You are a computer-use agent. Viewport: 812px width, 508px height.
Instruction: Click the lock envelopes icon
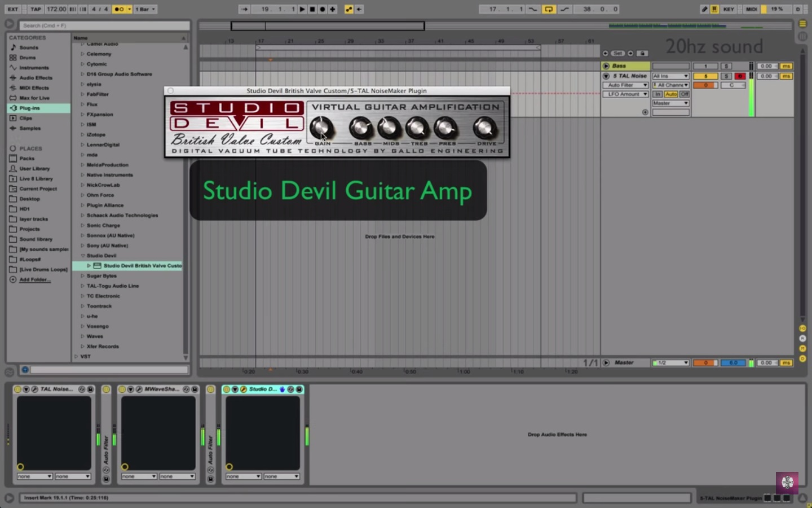(x=642, y=54)
